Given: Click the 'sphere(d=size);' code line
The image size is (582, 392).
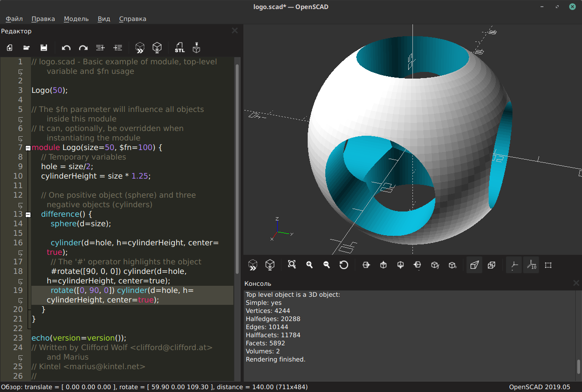Looking at the screenshot, I should tap(80, 223).
